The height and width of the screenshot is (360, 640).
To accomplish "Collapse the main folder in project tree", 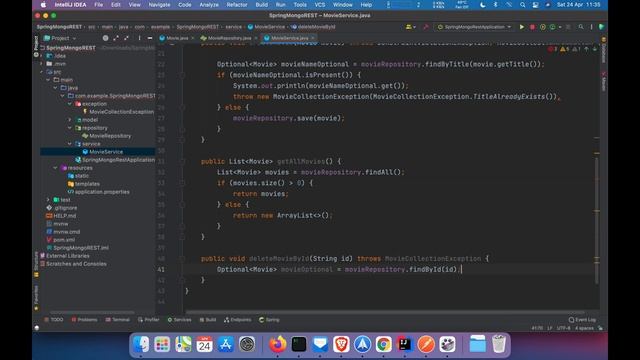I will (49, 80).
